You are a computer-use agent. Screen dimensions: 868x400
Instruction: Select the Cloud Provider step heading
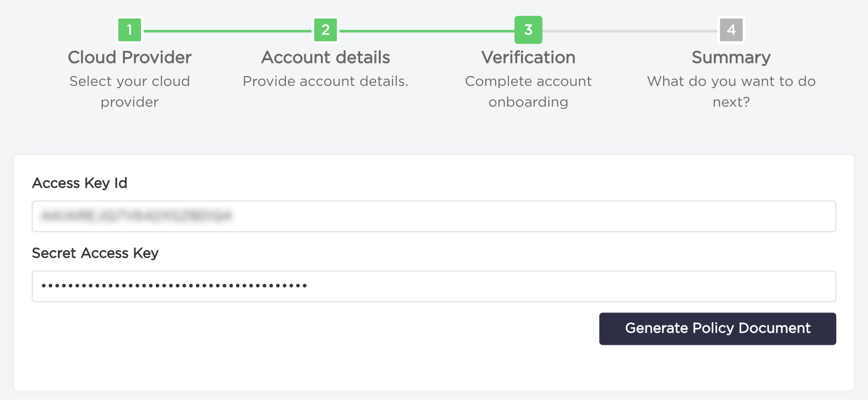pyautogui.click(x=129, y=57)
